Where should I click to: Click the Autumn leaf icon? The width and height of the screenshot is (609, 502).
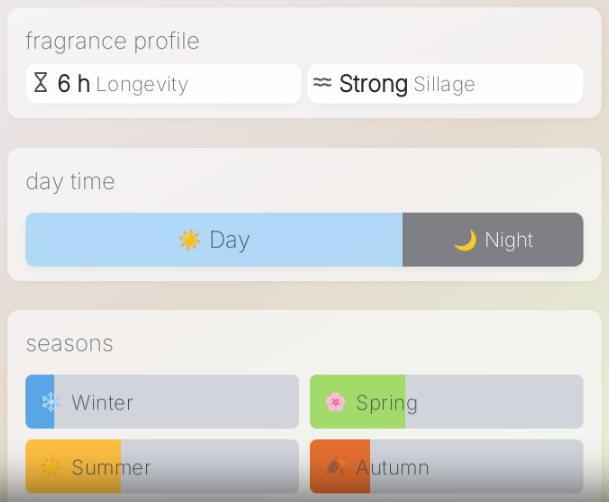335,467
